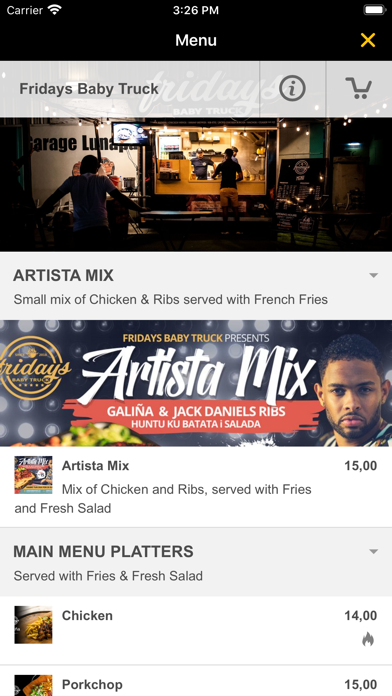392x696 pixels.
Task: Tap the ARTISTA MIX section header
Action: click(x=196, y=286)
